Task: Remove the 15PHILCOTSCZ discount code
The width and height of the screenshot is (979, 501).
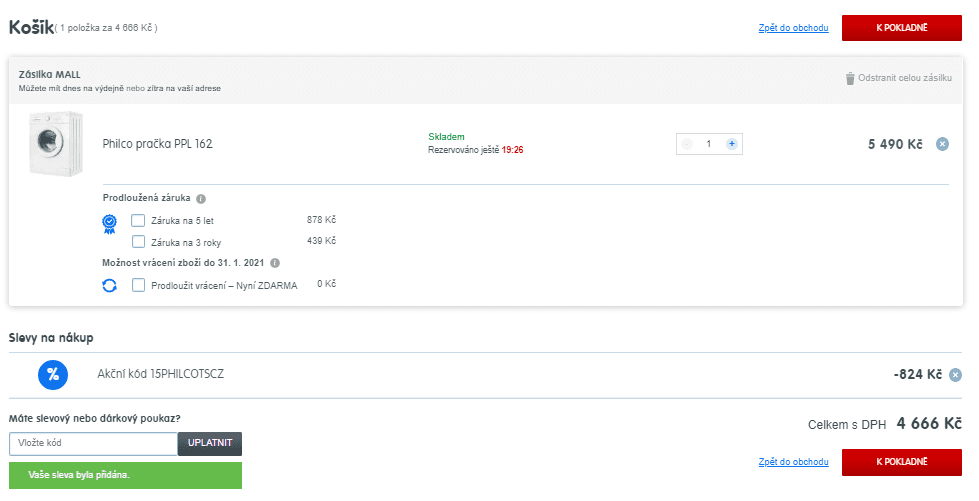Action: pyautogui.click(x=955, y=375)
